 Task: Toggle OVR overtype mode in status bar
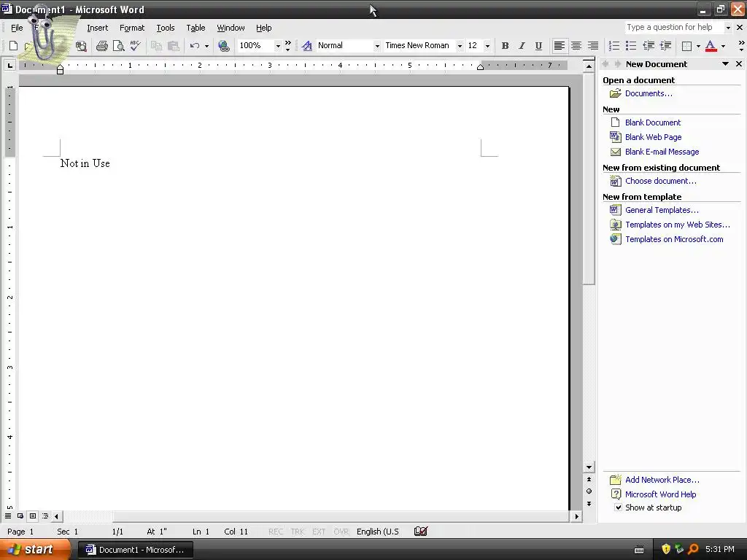pos(341,532)
